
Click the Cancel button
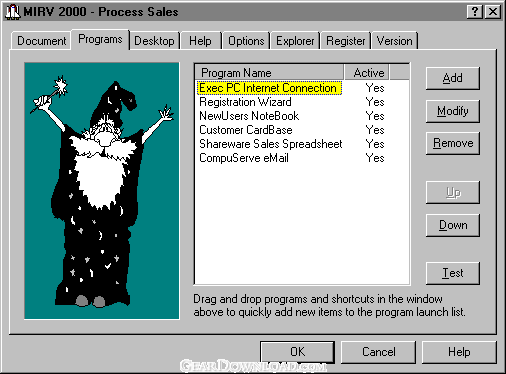[x=379, y=352]
